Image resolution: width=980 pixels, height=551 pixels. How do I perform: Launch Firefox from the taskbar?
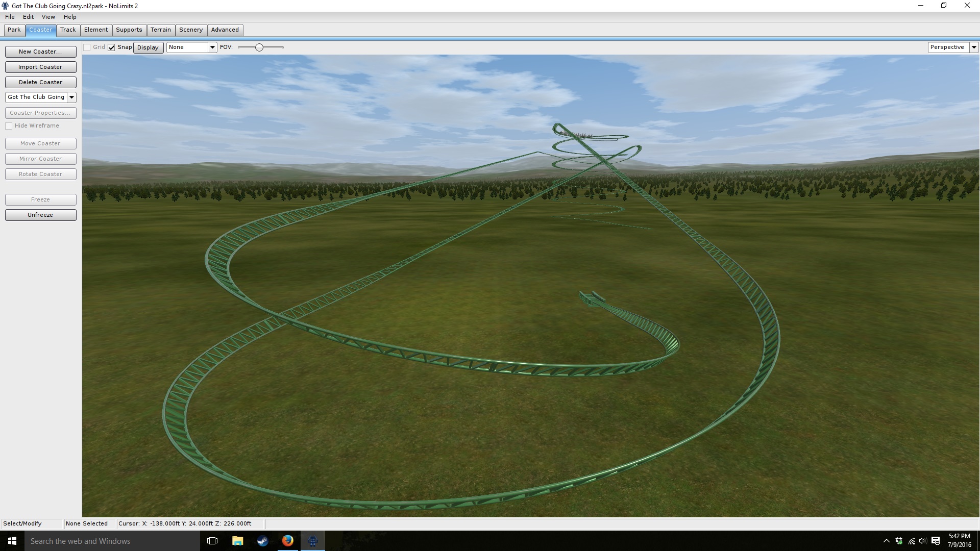(287, 541)
